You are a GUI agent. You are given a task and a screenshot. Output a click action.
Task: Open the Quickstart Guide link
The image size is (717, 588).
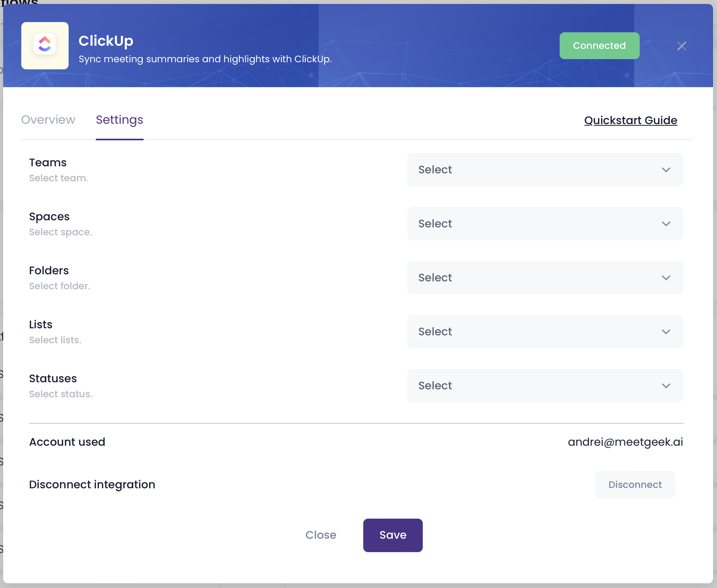coord(630,120)
